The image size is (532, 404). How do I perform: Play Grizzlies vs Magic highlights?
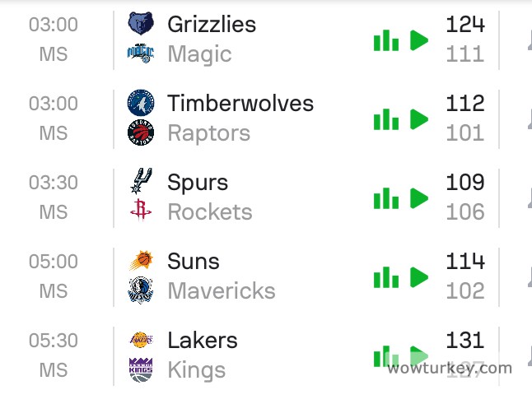(419, 40)
